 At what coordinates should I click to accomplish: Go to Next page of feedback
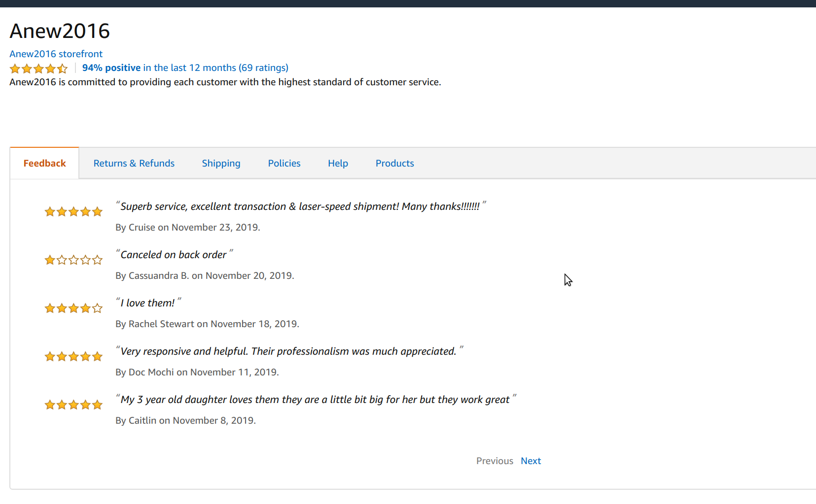(x=531, y=461)
